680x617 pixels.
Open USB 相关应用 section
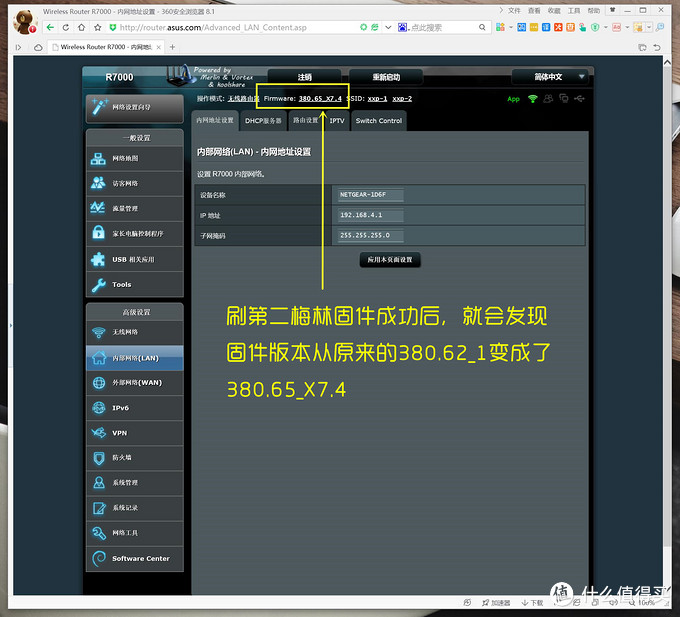135,259
